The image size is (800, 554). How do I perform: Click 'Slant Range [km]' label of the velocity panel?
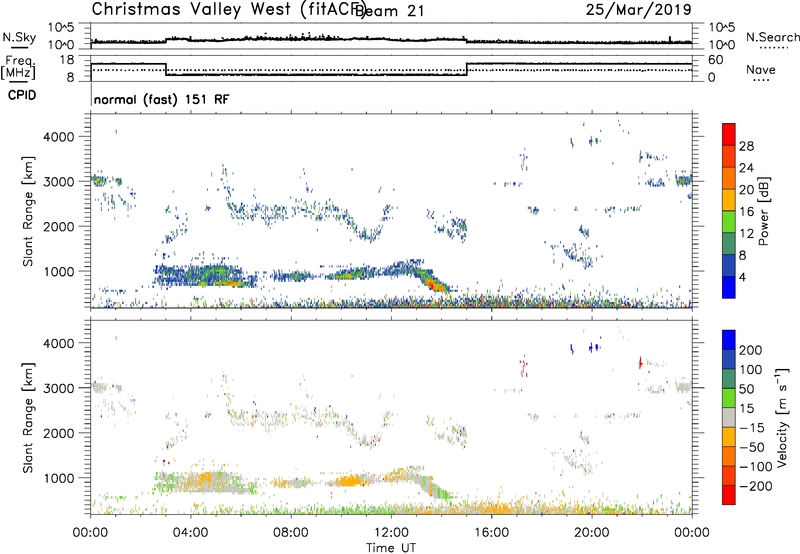pos(28,418)
